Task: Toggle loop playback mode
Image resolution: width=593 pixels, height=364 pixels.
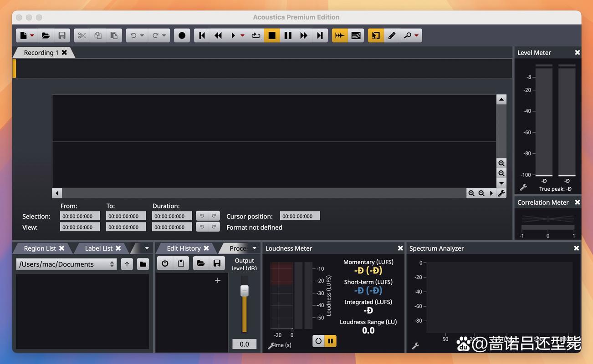Action: 256,35
